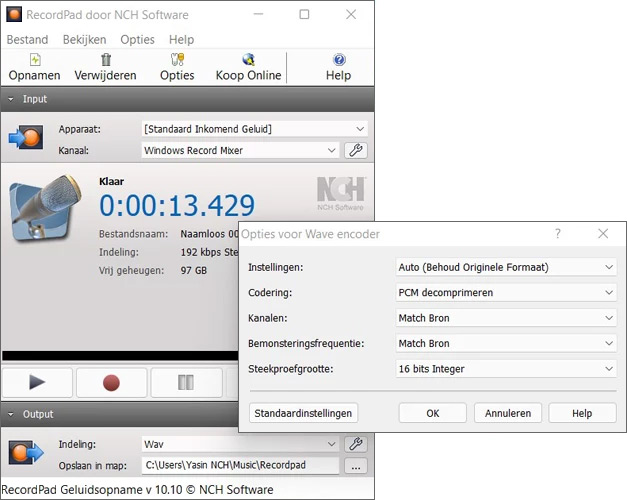The image size is (627, 500).
Task: Open the Help menu in menu bar
Action: coord(181,40)
